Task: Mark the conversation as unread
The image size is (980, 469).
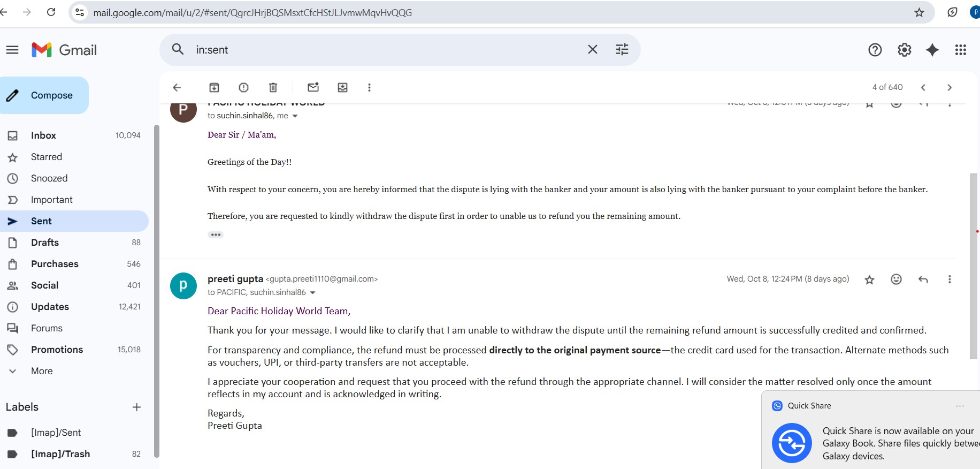Action: click(x=313, y=87)
